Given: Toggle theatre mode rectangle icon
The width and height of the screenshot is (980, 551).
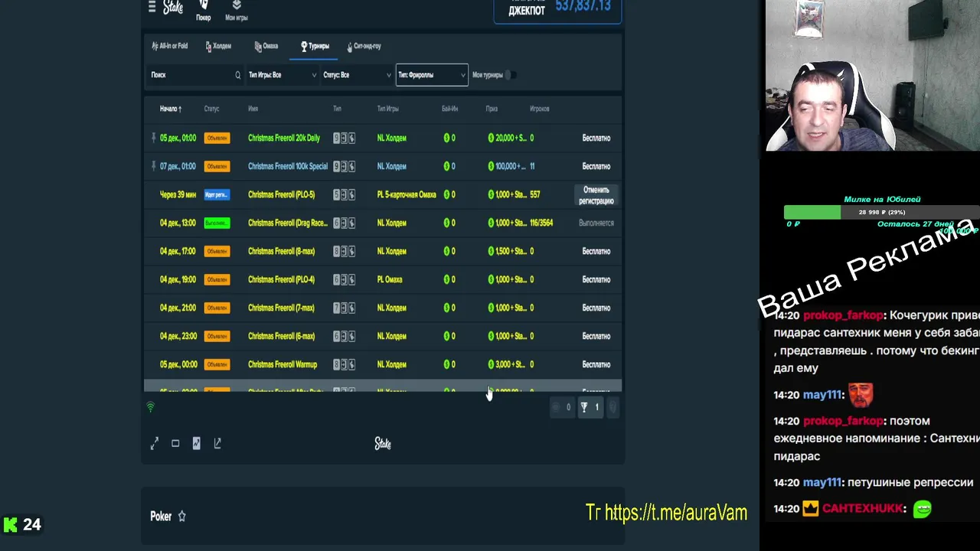Looking at the screenshot, I should [x=175, y=443].
